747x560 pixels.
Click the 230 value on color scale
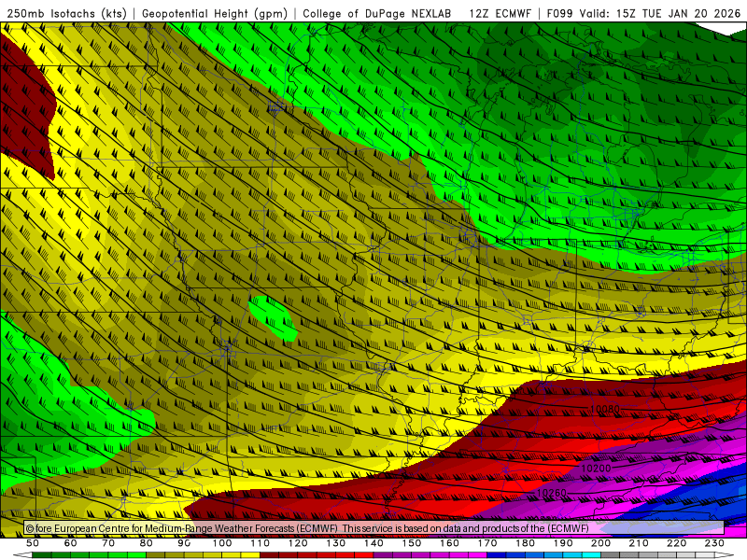714,543
